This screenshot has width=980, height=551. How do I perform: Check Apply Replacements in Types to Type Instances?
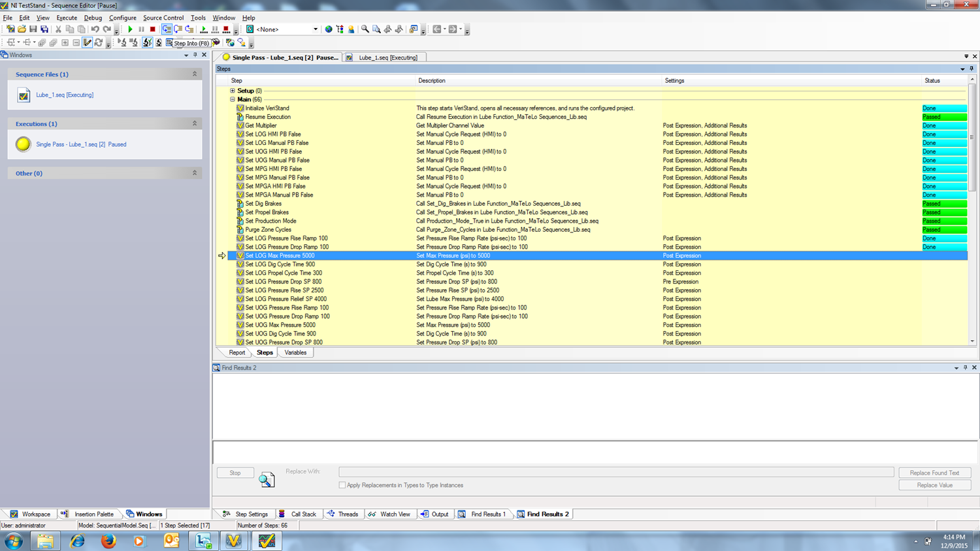tap(342, 485)
